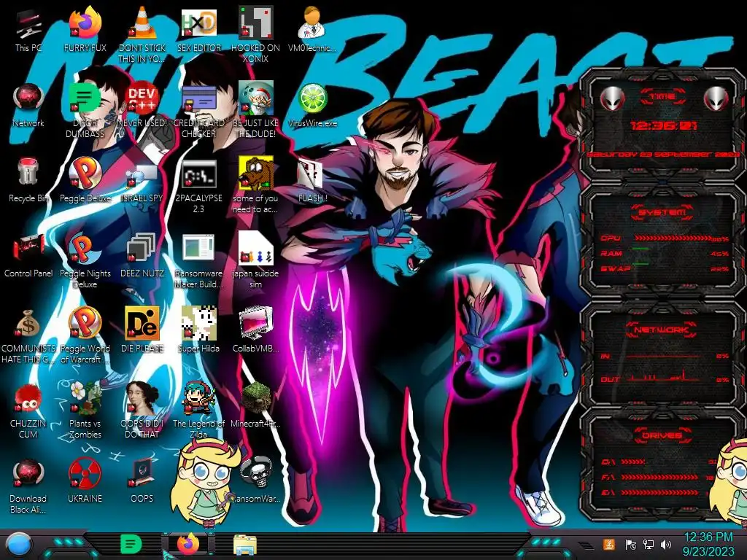
Task: Click the orange Java tray icon
Action: [x=609, y=545]
